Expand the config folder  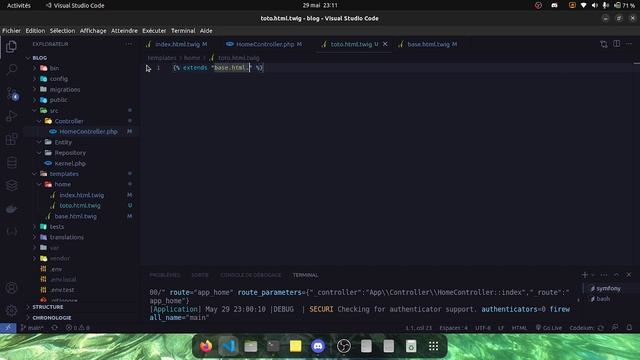click(x=59, y=79)
